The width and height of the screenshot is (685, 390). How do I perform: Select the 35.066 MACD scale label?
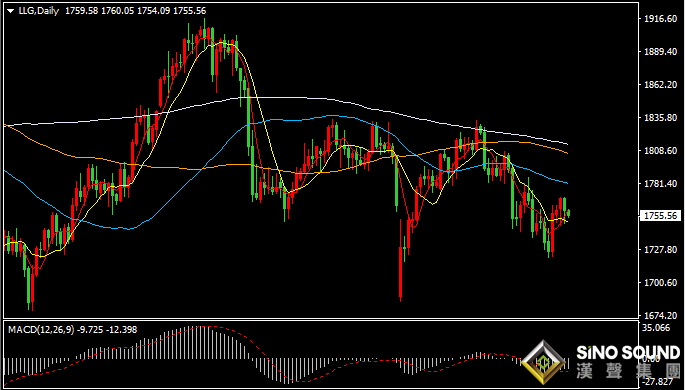click(657, 328)
